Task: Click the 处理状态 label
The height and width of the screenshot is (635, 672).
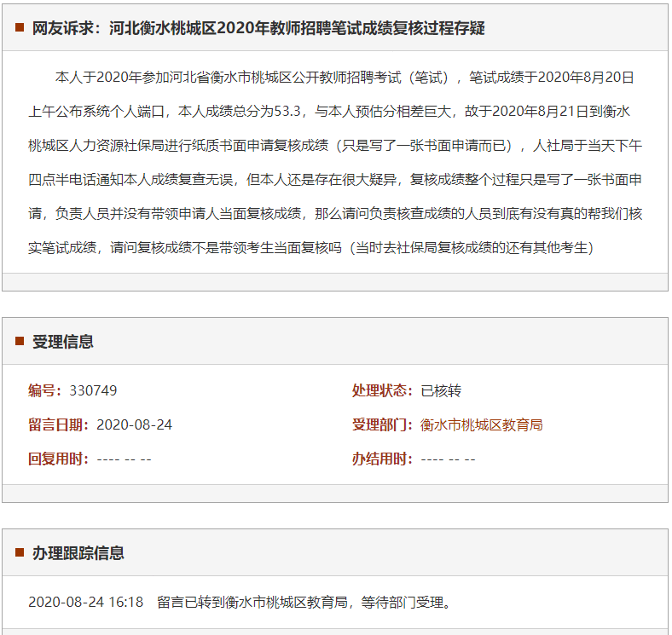Action: tap(382, 390)
